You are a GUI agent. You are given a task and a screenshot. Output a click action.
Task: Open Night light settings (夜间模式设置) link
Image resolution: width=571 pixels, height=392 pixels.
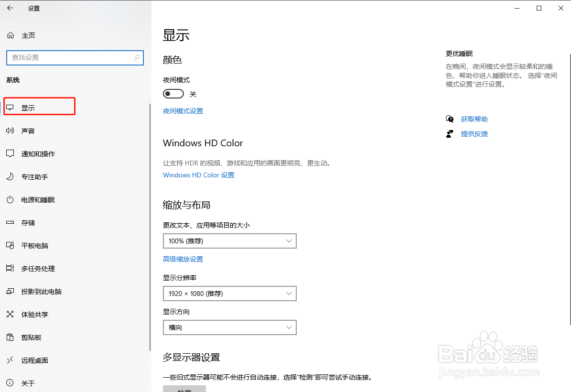(x=183, y=111)
